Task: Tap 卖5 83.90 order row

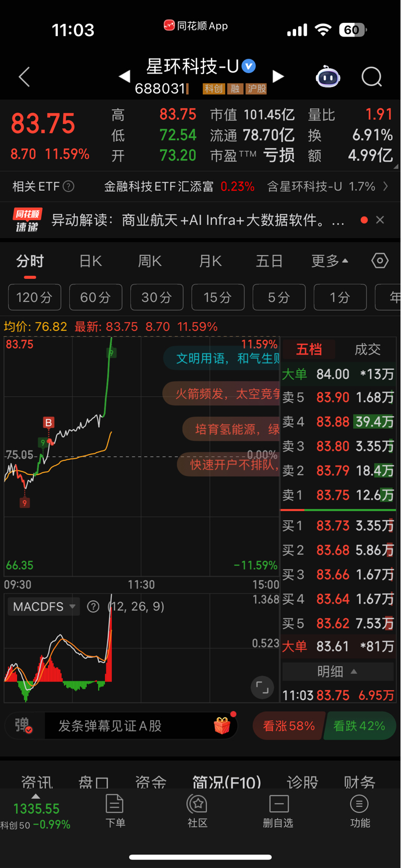Action: (x=338, y=397)
